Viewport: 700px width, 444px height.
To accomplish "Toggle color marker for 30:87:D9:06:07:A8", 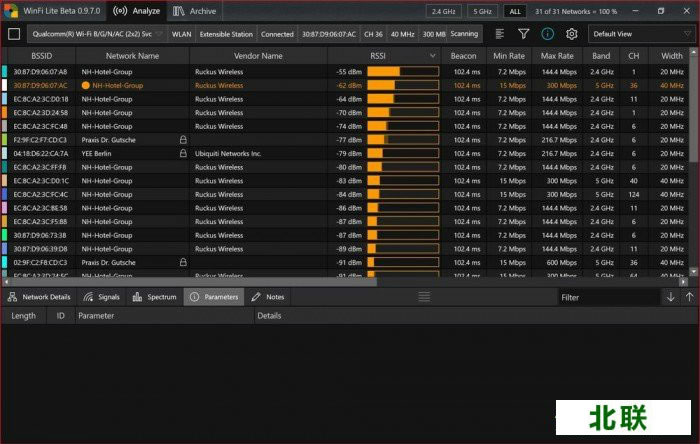I will 4,71.
